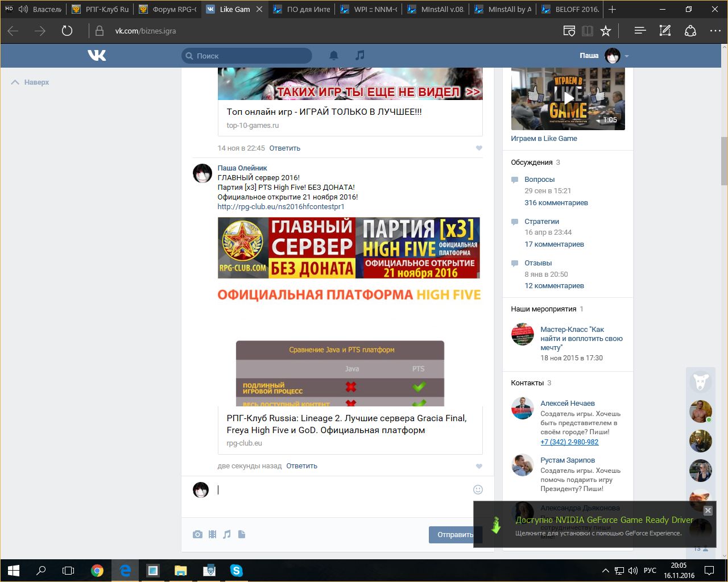The height and width of the screenshot is (582, 728).
Task: Open Edge reading view book icon
Action: tap(588, 31)
